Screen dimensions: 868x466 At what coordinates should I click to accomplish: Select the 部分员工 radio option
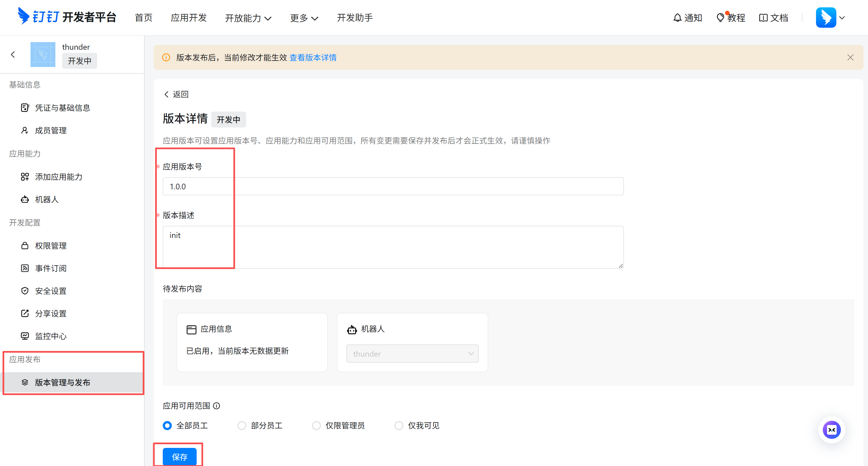coord(242,426)
